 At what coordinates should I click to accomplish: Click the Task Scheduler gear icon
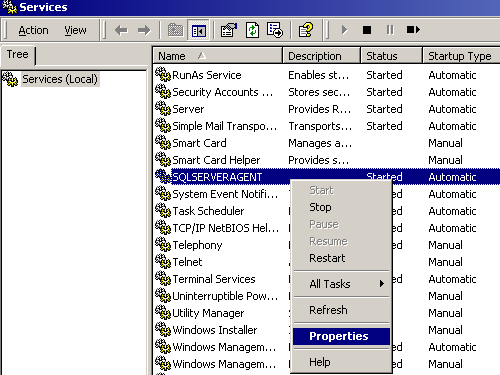tap(163, 210)
